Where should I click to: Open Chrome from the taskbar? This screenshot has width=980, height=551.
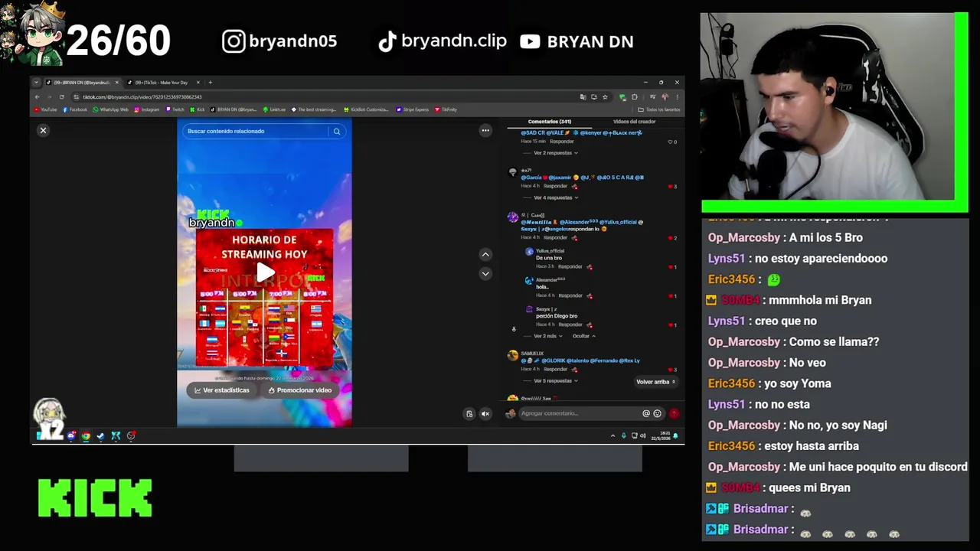pyautogui.click(x=86, y=435)
